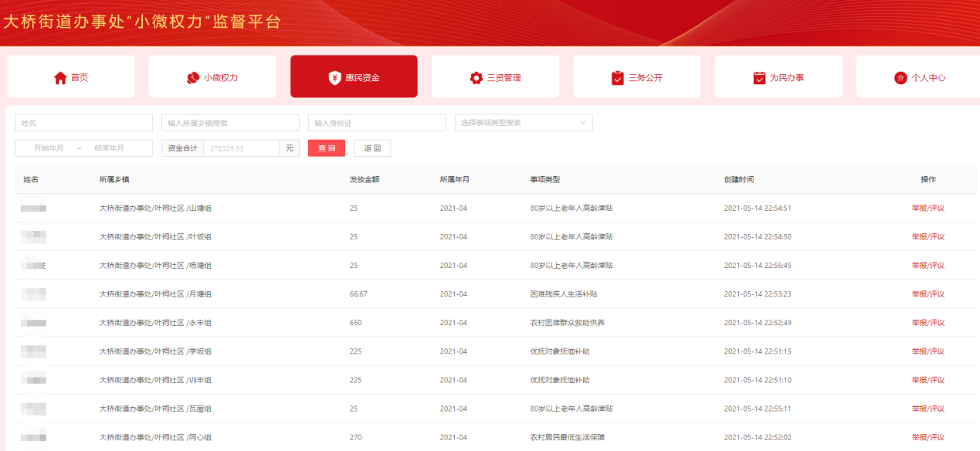Click 举报/评议 for the 永丰组 row
The image size is (980, 451).
pos(927,323)
